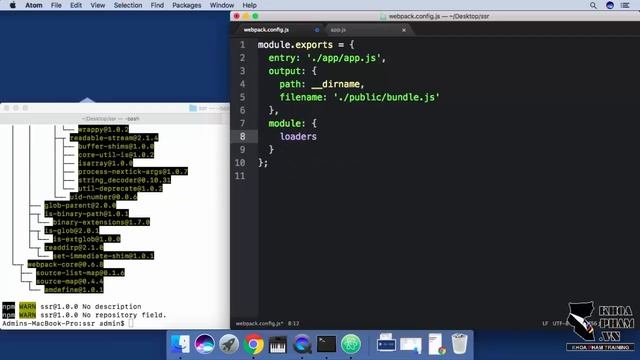Click the './public/bundle.js' string
The height and width of the screenshot is (360, 640).
(386, 97)
